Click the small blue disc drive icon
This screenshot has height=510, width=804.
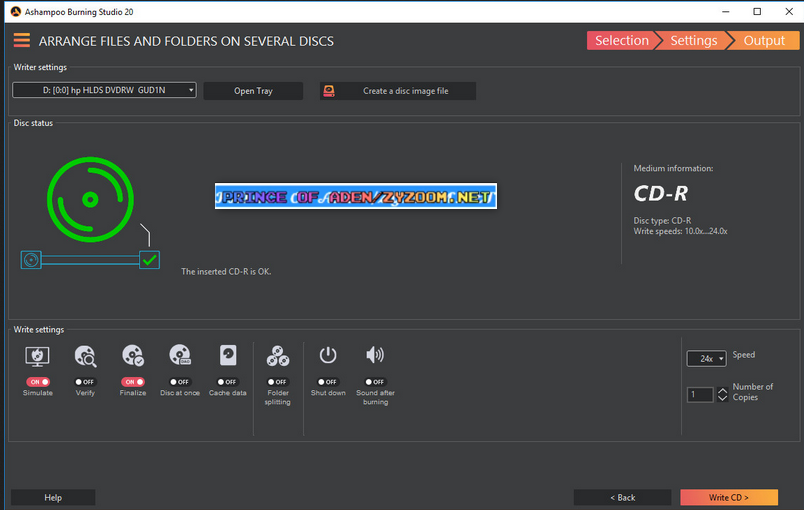point(31,260)
